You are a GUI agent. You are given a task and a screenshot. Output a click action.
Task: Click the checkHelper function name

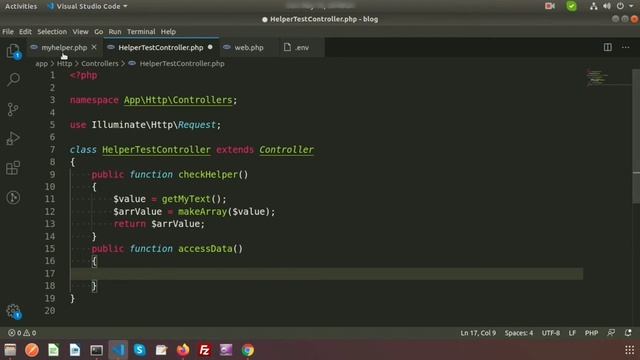tap(208, 174)
